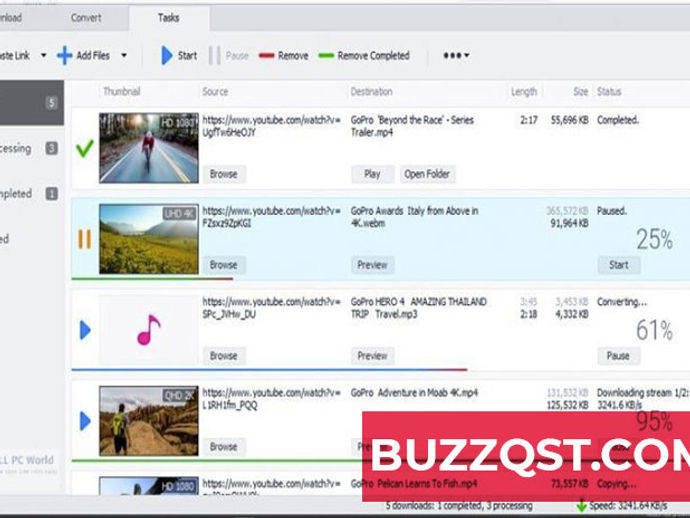Click the '61%' progress value
The image size is (690, 518).
(654, 331)
